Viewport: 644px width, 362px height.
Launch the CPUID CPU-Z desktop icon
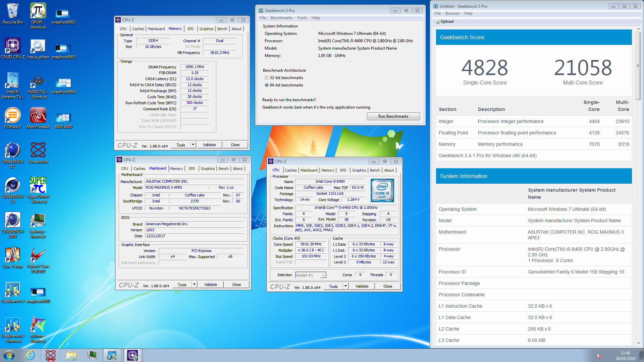13,49
